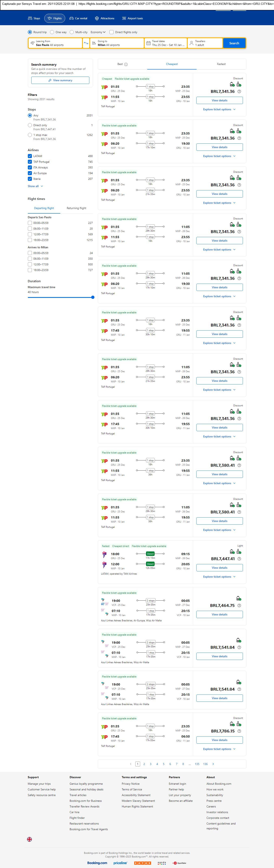Uncheck the ITA Airways airline filter

pyautogui.click(x=30, y=167)
